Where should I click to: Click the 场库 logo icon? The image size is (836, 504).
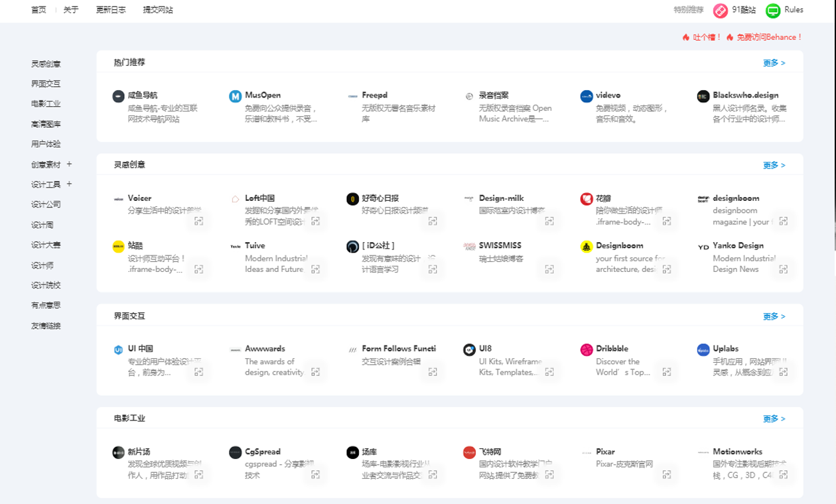pos(352,452)
